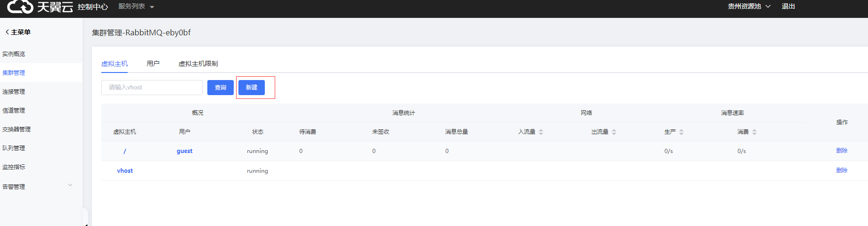Viewport: 868px width, 226px height.
Task: Sort by 入流量 column arrows
Action: click(541, 132)
